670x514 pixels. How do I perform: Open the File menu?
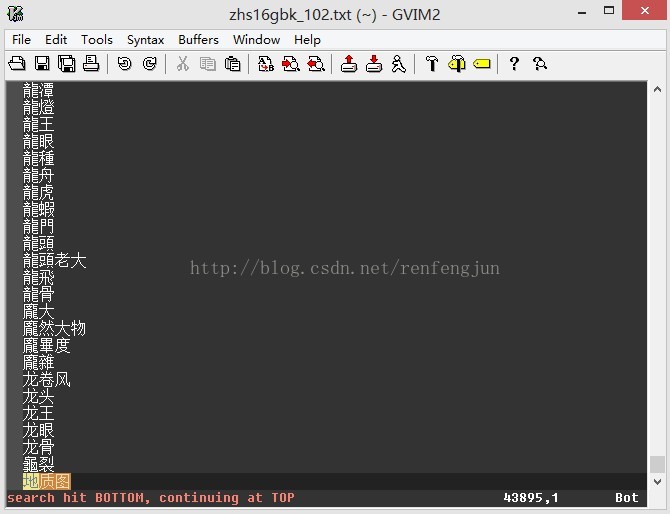point(21,40)
